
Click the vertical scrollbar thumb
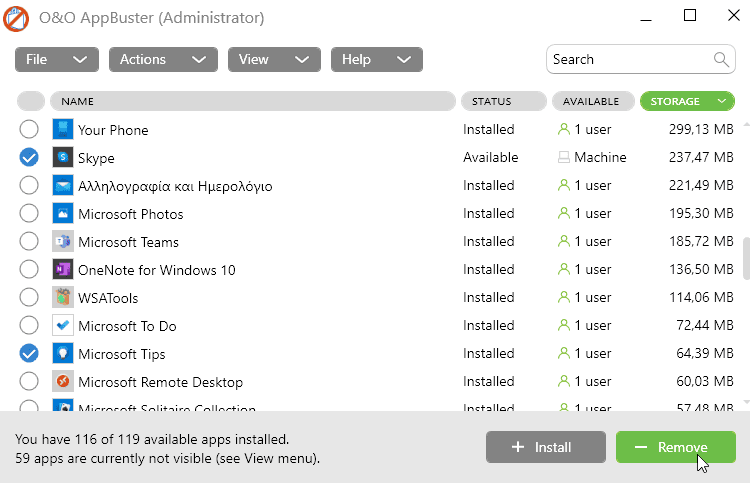pos(746,258)
